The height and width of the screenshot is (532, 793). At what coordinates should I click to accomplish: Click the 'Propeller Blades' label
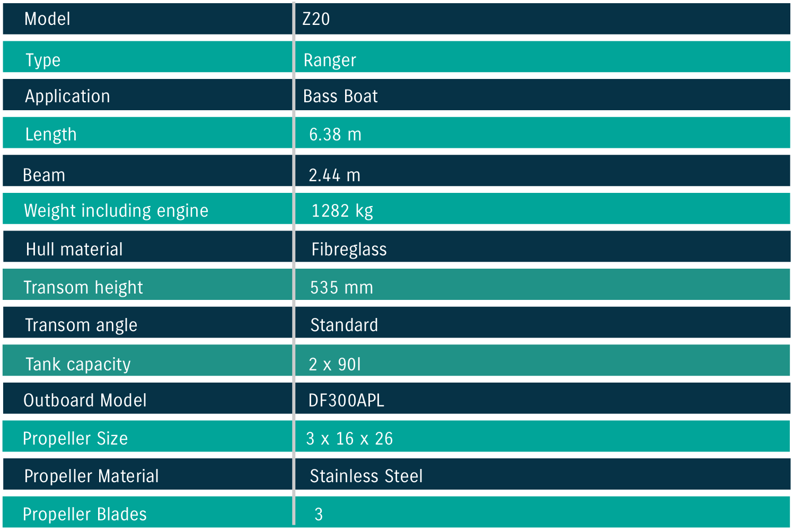click(85, 515)
